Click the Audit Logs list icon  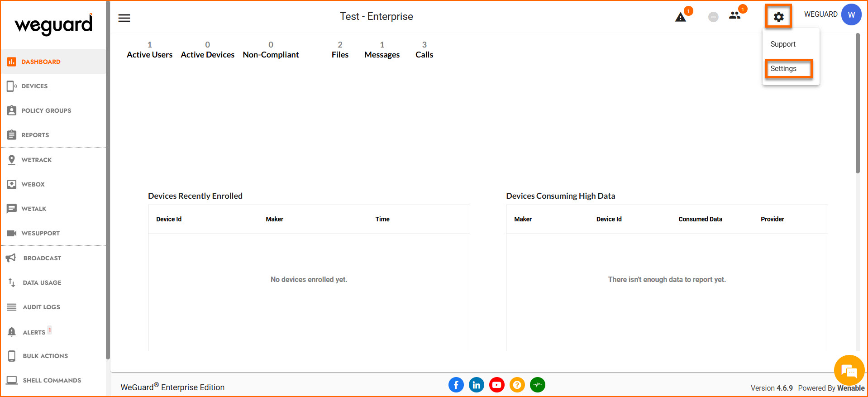pos(12,307)
